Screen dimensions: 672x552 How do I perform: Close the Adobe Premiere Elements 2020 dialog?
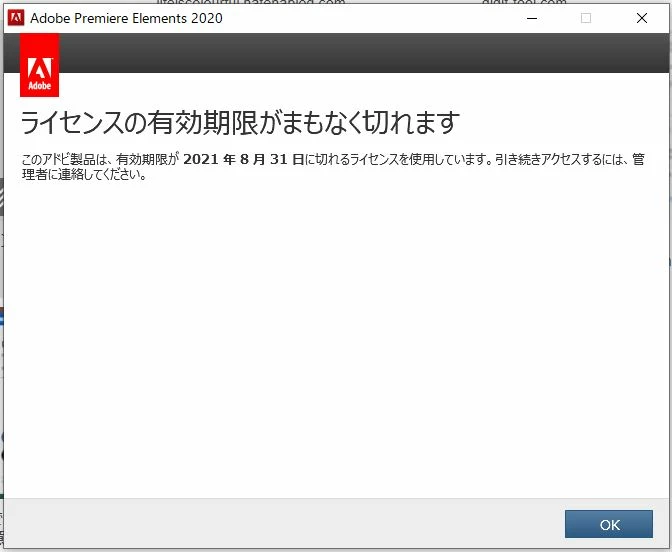click(642, 18)
